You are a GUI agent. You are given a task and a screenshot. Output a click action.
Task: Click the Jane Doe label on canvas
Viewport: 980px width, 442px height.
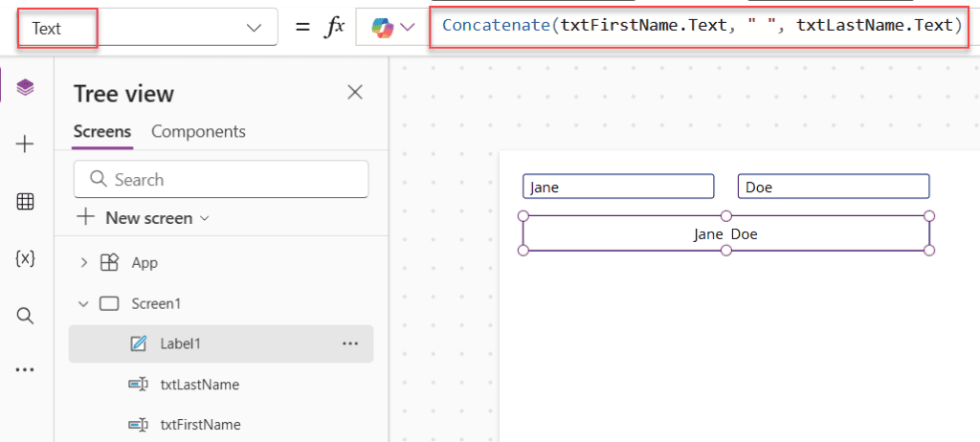point(726,233)
